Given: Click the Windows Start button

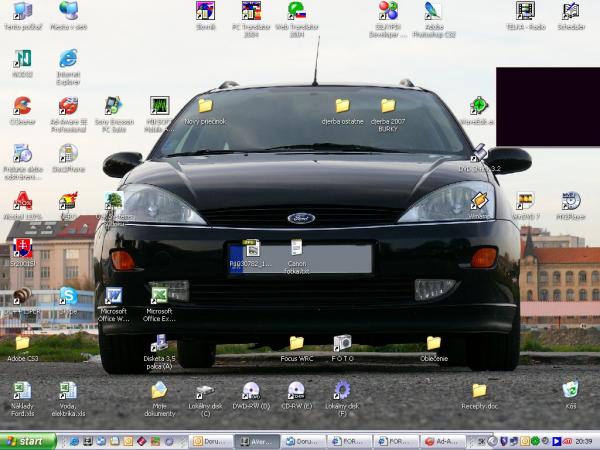Looking at the screenshot, I should click(28, 440).
